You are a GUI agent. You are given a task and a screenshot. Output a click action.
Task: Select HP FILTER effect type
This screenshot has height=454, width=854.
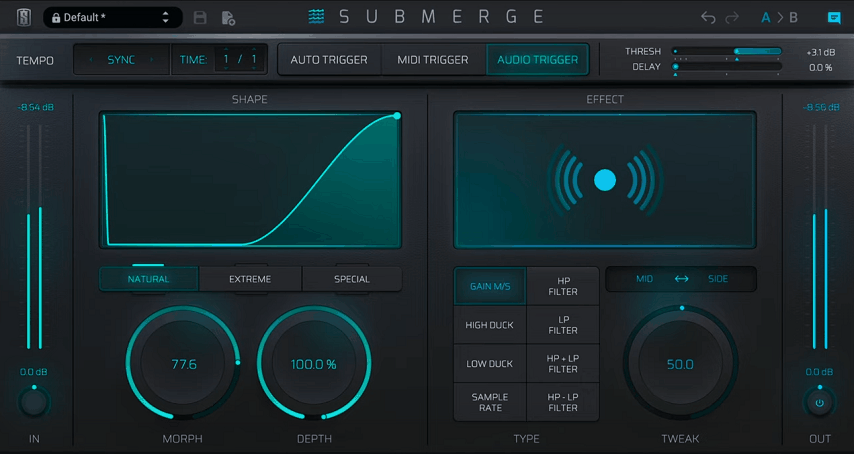(x=563, y=286)
